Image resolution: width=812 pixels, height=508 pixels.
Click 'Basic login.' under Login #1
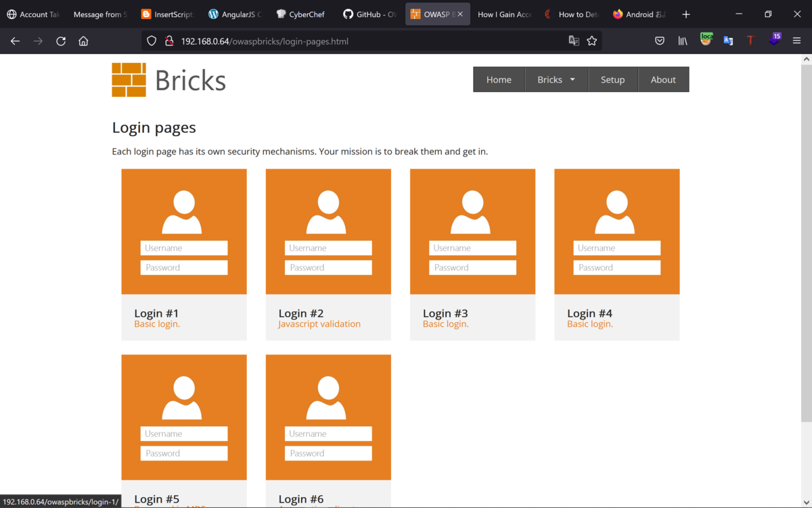(x=157, y=324)
